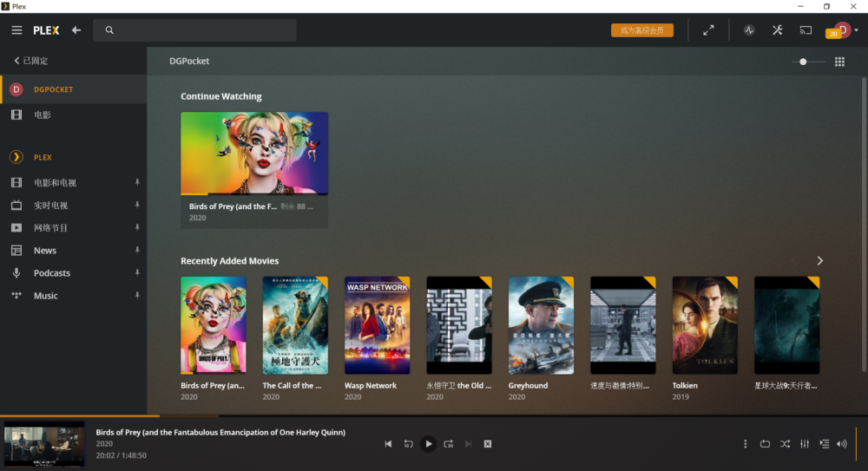Open playback settings equalizer icon
The image size is (868, 471).
805,444
